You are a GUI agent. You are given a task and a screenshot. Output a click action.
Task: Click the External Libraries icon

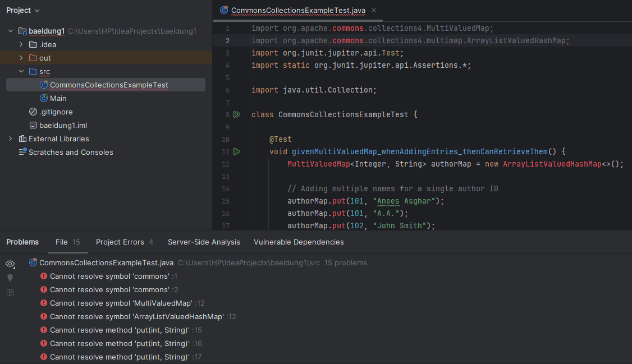click(x=22, y=139)
